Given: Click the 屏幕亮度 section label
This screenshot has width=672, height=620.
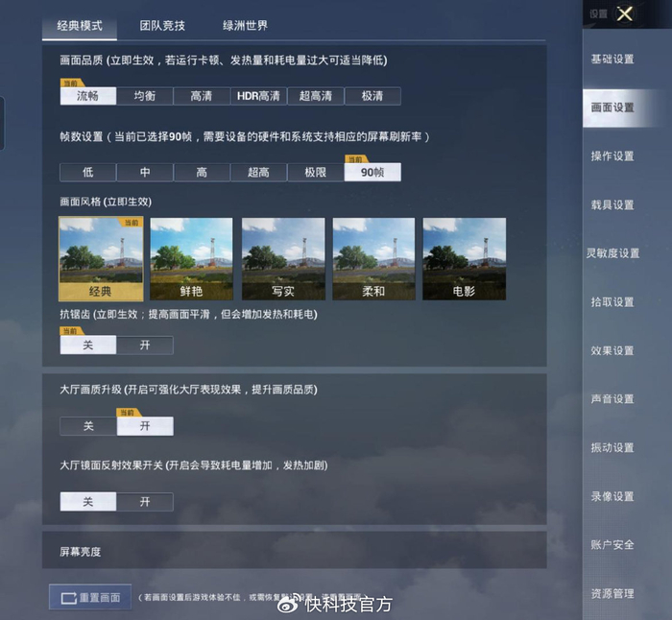Looking at the screenshot, I should 80,552.
